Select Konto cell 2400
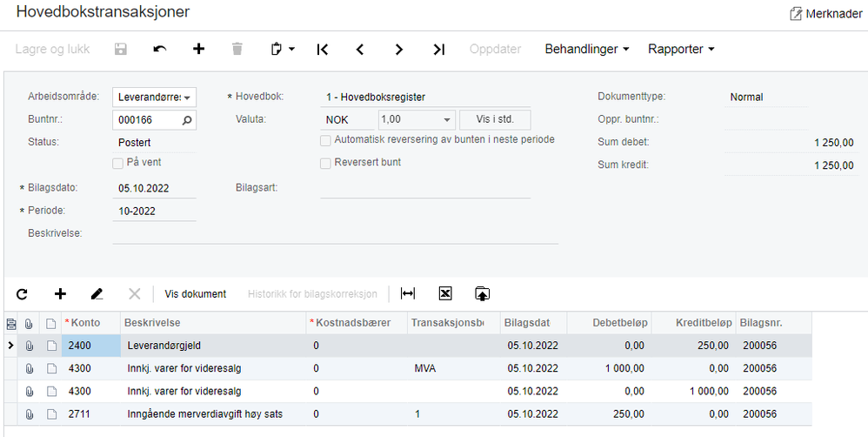Screen dimensions: 868x437 click(x=90, y=346)
